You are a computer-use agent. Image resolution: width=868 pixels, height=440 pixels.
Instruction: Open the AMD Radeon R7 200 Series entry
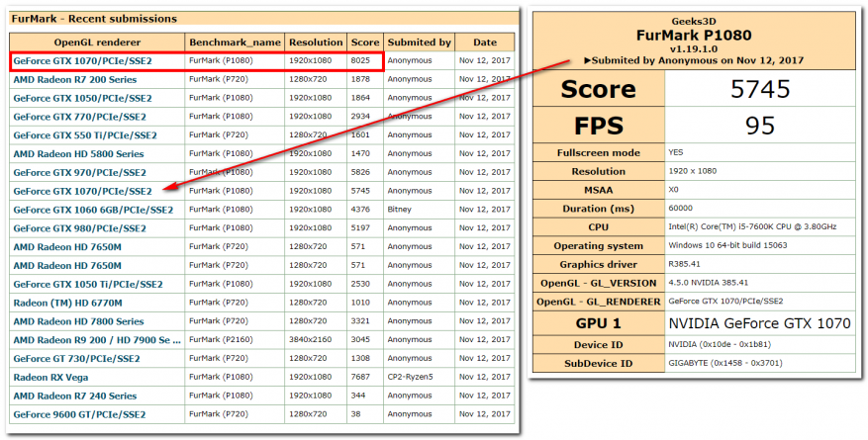tap(75, 80)
